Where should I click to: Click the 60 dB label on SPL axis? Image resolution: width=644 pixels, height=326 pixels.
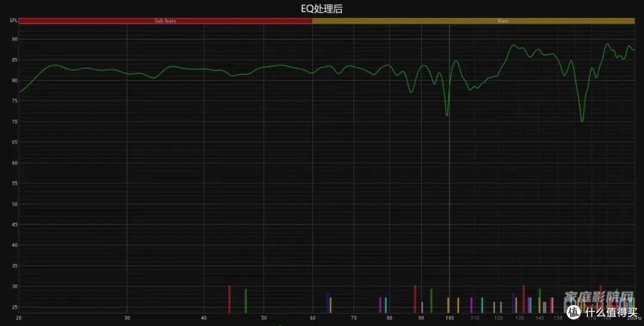pyautogui.click(x=15, y=163)
